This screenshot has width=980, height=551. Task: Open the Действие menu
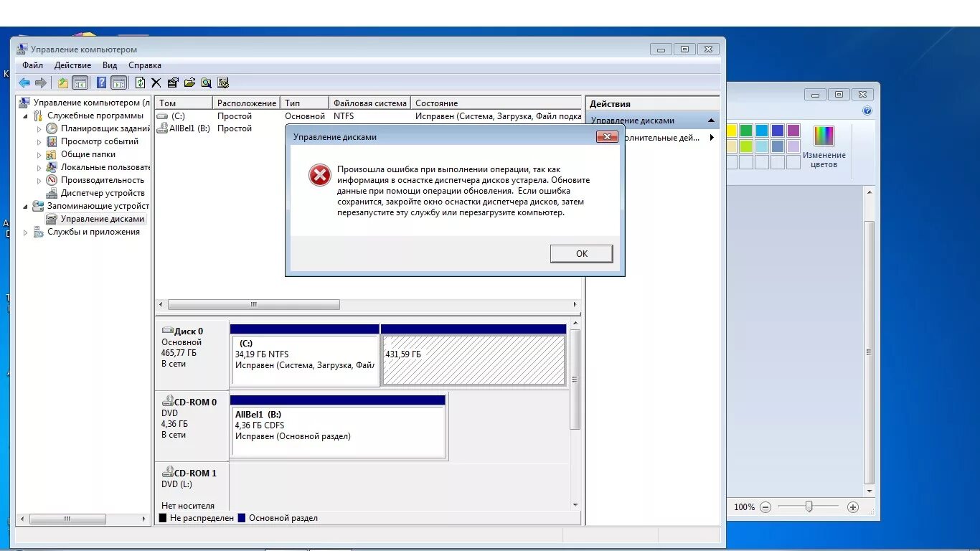72,65
